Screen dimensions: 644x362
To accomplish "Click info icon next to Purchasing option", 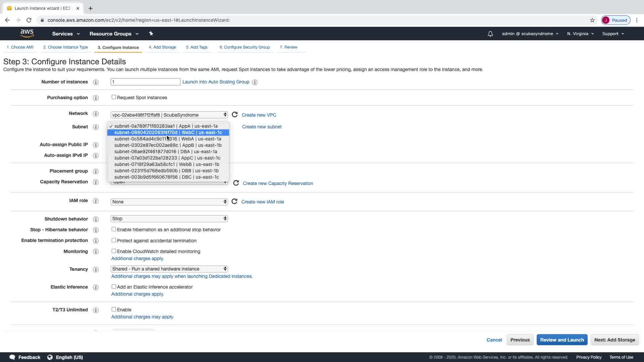I will [96, 98].
